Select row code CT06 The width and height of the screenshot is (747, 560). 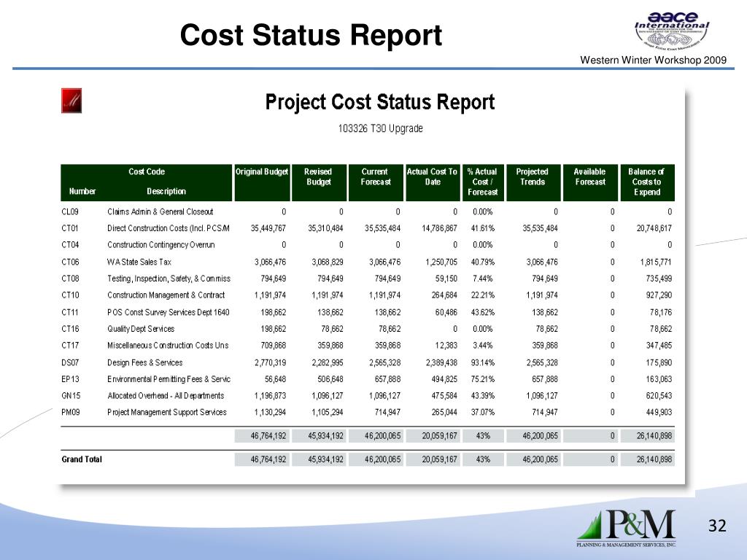pos(70,262)
